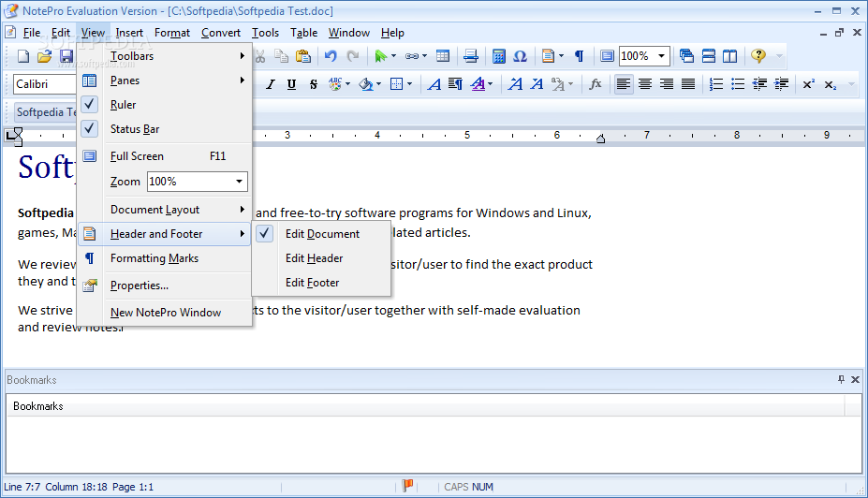Open the calculator icon
The image size is (868, 498).
click(x=499, y=56)
